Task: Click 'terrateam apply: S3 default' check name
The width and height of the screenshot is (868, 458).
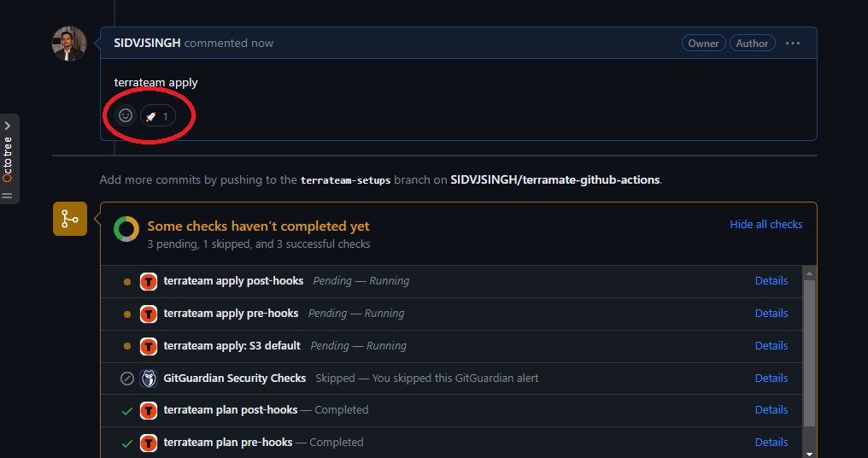Action: 232,345
